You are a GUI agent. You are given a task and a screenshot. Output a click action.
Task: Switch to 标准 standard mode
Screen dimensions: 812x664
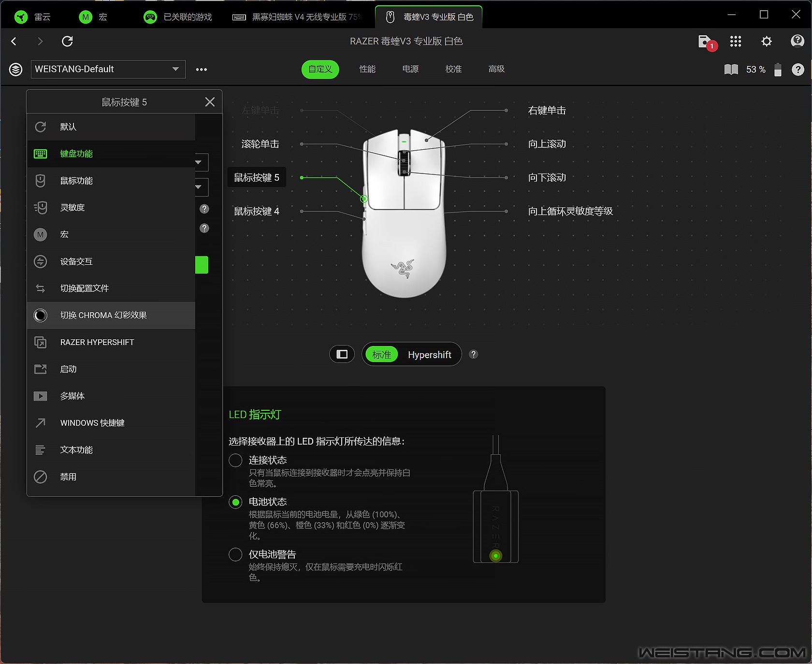[382, 355]
